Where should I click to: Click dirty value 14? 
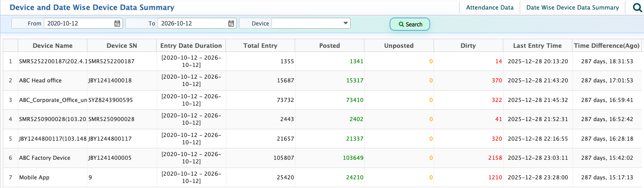pos(499,61)
